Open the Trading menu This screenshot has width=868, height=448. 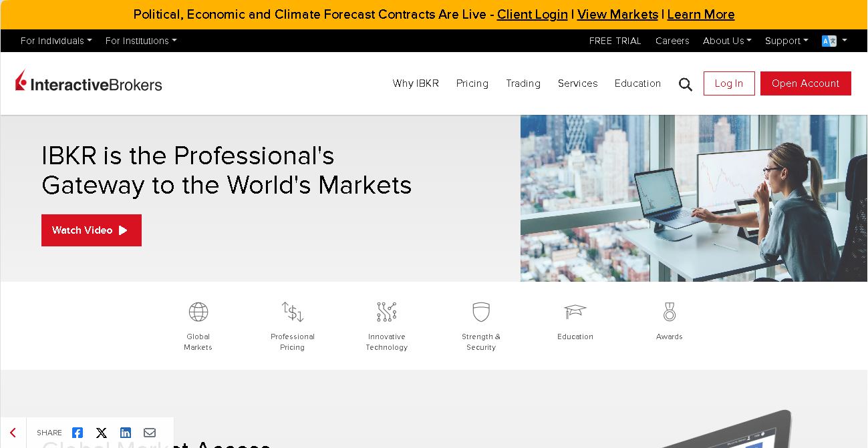click(x=523, y=83)
